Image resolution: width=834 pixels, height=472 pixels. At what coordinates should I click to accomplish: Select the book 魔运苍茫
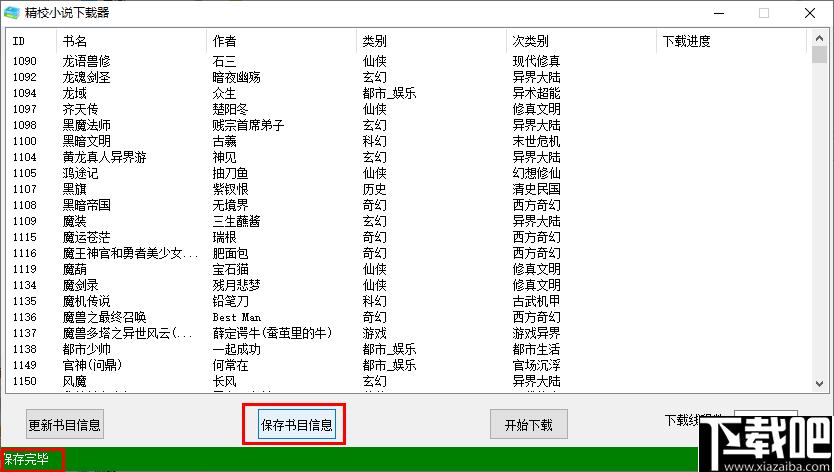86,237
